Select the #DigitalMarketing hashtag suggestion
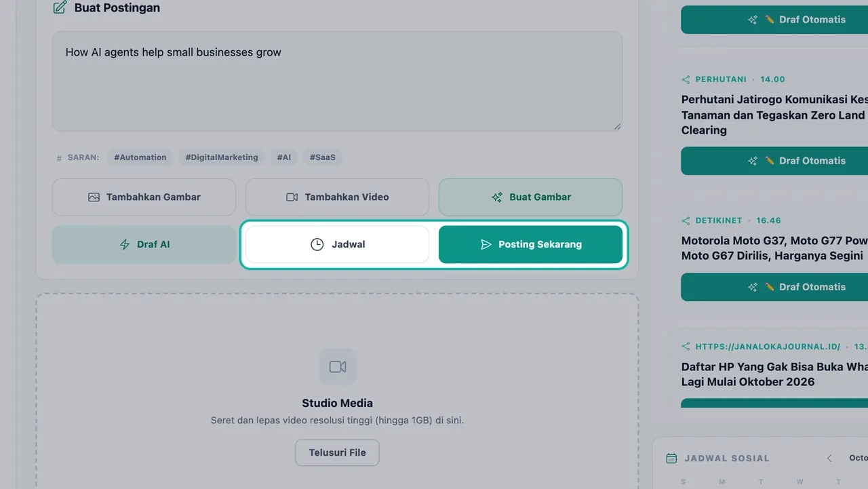This screenshot has height=489, width=868. tap(222, 157)
